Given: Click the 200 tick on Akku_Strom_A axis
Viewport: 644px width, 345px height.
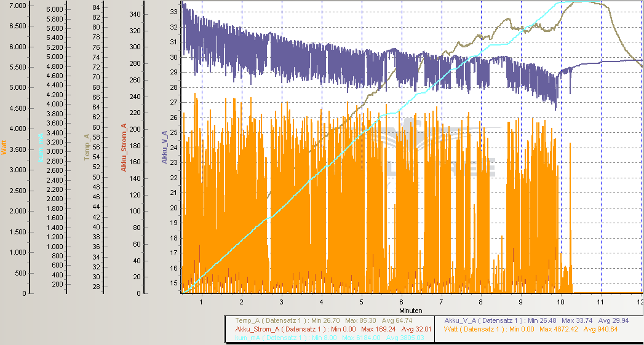Looking at the screenshot, I should (136, 129).
